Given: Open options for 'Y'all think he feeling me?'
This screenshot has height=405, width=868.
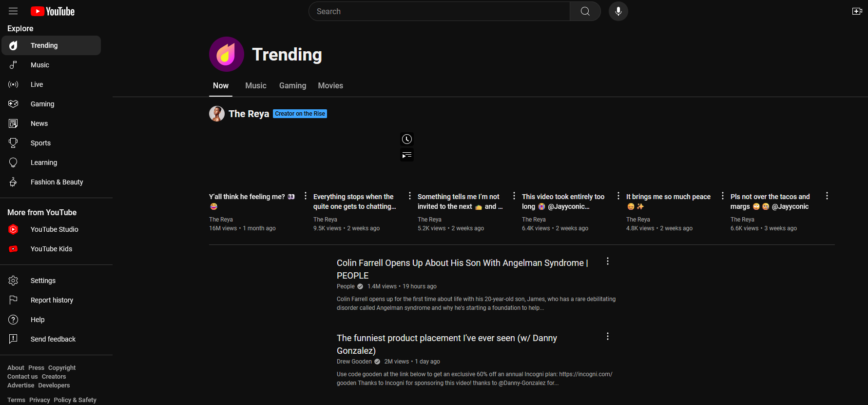Looking at the screenshot, I should [x=306, y=196].
